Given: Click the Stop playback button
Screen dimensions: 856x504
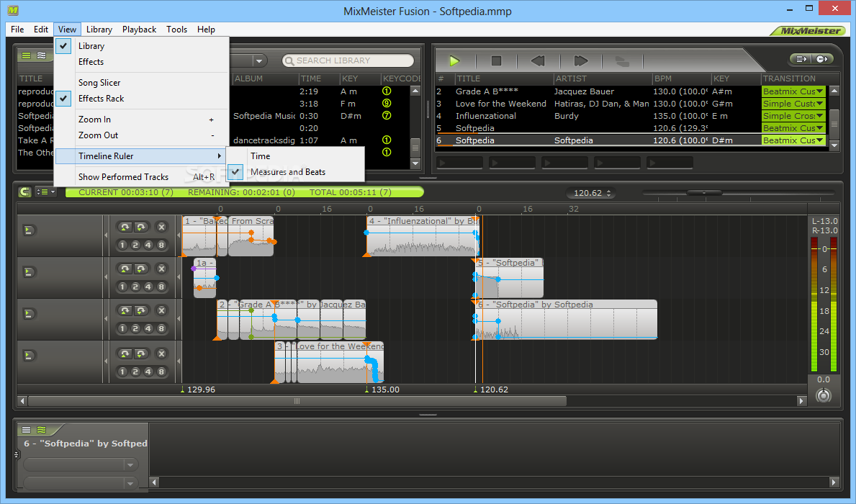Looking at the screenshot, I should click(x=496, y=60).
